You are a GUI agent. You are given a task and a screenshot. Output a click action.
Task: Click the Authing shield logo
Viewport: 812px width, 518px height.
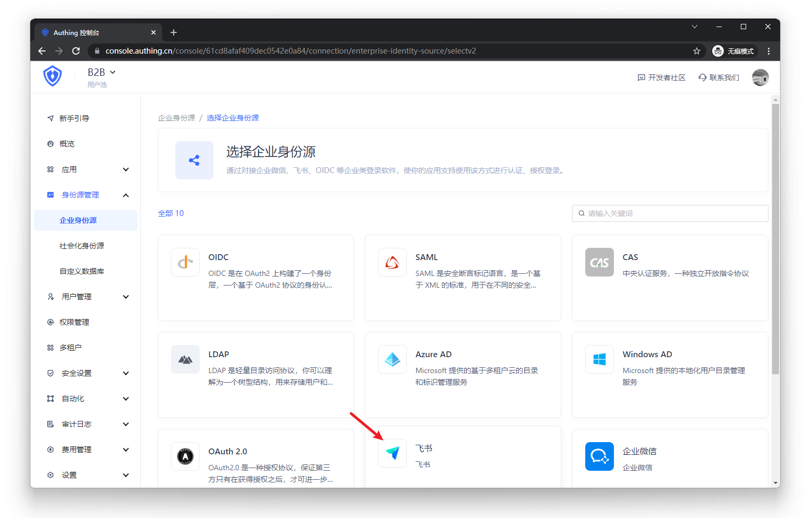(53, 76)
